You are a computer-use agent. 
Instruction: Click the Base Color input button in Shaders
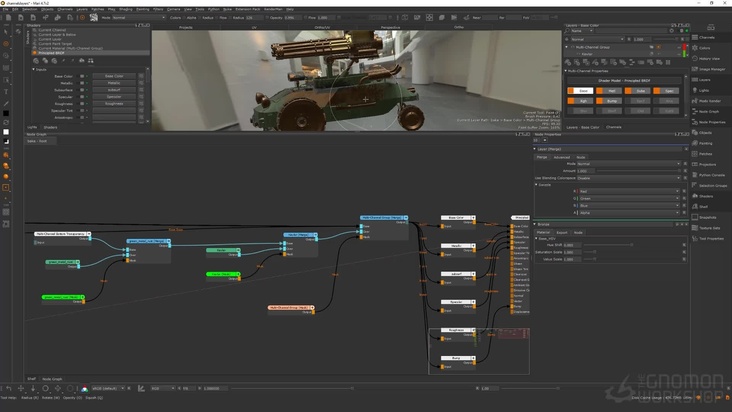(114, 76)
